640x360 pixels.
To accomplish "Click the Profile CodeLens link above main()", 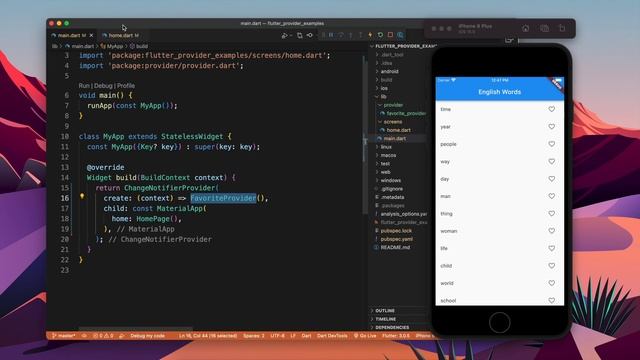I will coord(126,86).
